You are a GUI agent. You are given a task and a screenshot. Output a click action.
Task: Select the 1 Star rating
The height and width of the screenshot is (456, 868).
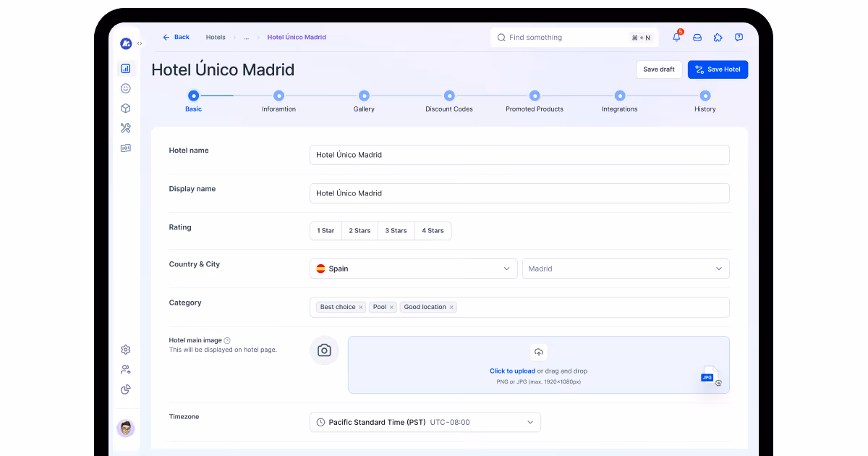tap(325, 231)
